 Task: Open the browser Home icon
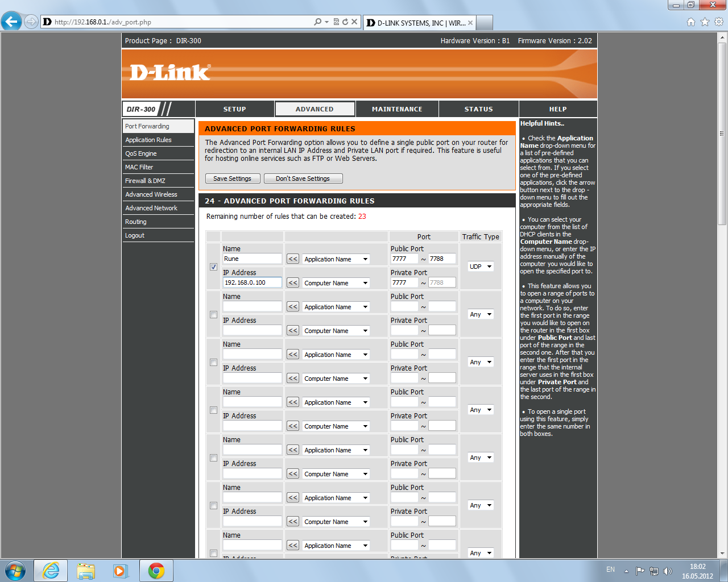coord(691,22)
